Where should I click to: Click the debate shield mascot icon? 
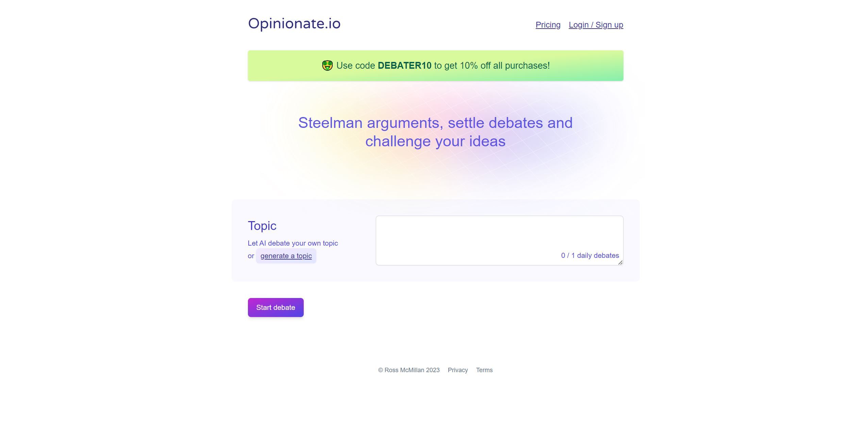pyautogui.click(x=327, y=65)
